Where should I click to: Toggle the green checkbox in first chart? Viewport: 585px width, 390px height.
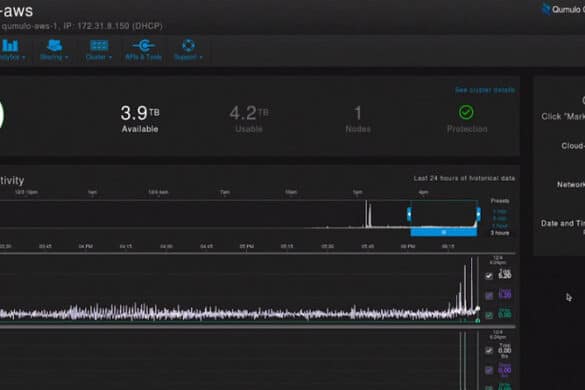489,316
